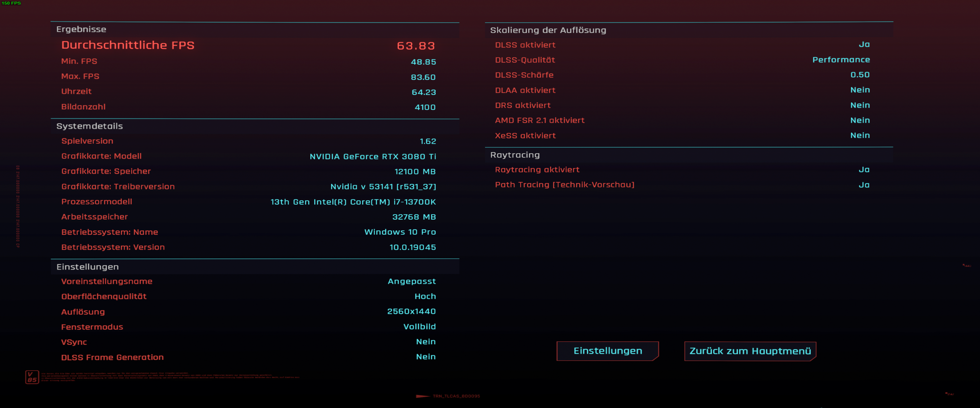
Task: Click the V 85 rating icon
Action: coord(32,377)
